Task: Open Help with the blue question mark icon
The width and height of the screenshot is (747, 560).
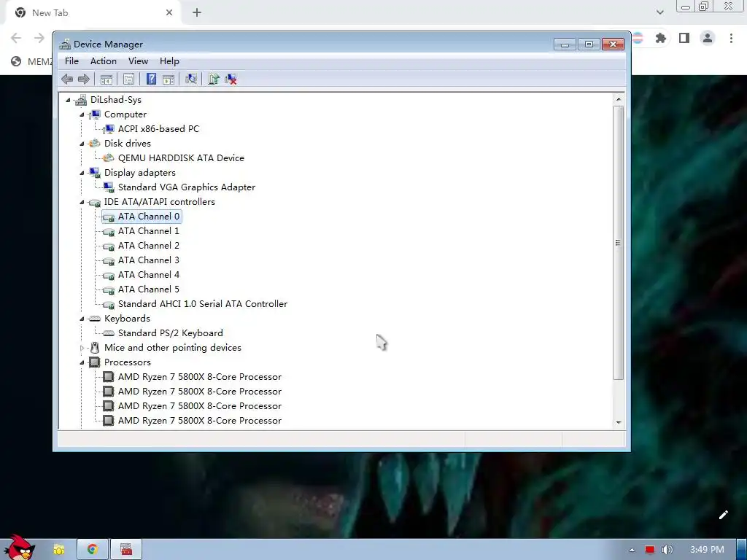Action: click(x=151, y=79)
